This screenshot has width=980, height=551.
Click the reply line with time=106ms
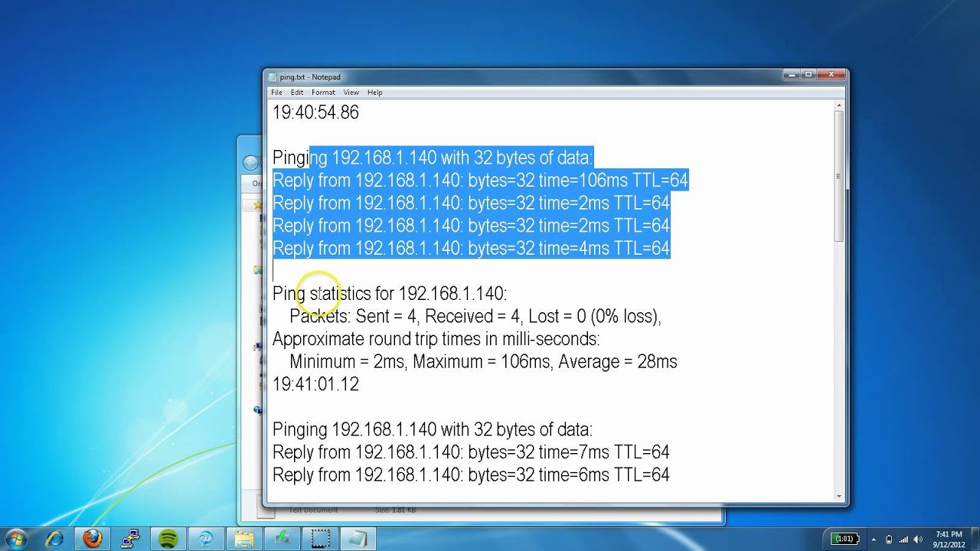[480, 181]
